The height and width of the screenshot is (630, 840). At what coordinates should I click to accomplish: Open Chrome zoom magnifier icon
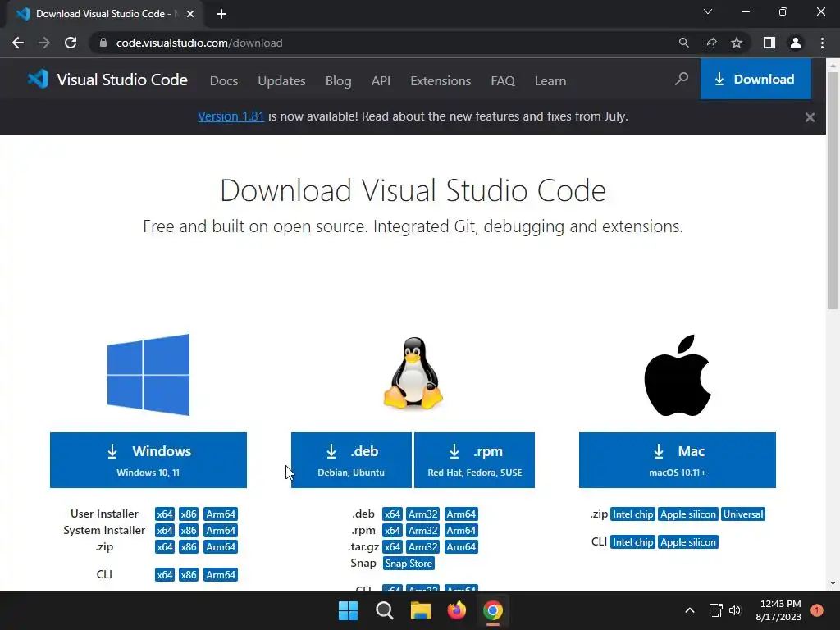(683, 43)
